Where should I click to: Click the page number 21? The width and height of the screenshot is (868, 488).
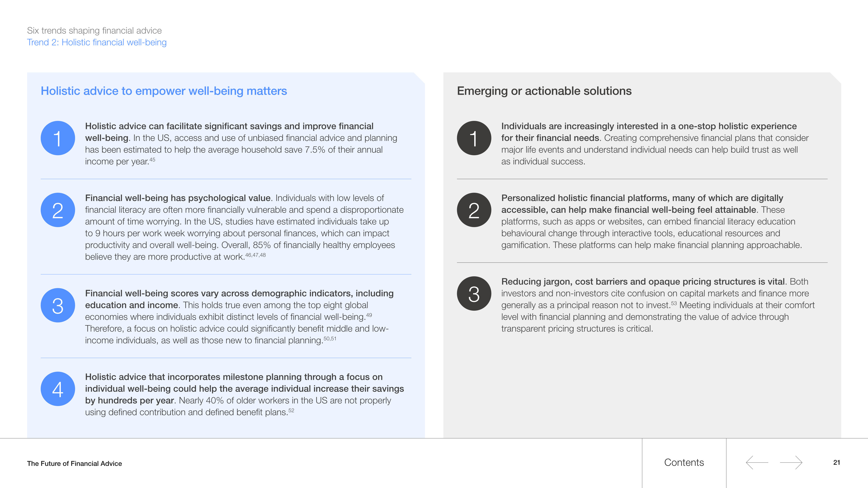pos(836,462)
